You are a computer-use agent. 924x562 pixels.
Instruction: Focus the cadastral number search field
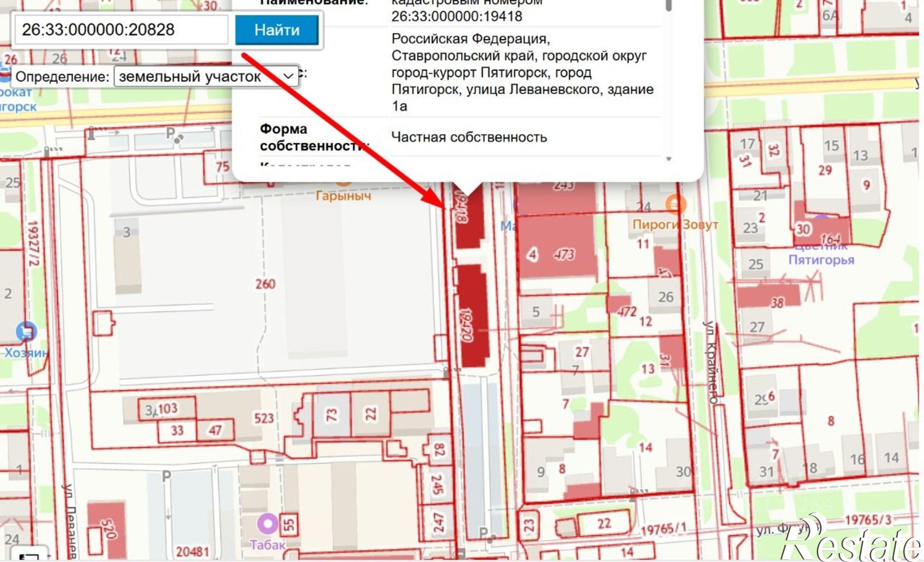point(121,30)
